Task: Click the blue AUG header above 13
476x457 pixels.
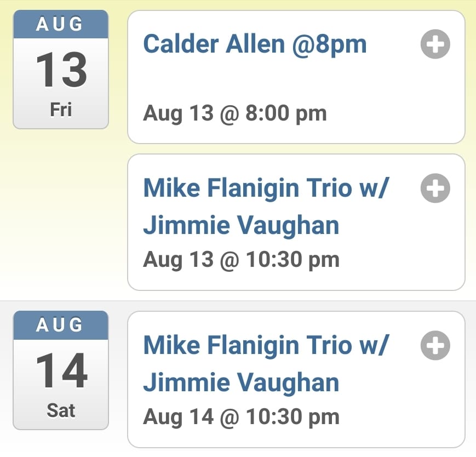Action: pos(61,25)
